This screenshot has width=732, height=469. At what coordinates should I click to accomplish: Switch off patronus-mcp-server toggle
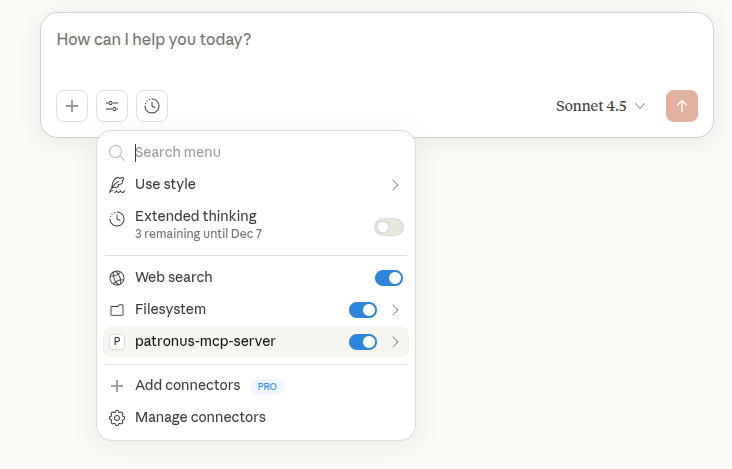[363, 342]
